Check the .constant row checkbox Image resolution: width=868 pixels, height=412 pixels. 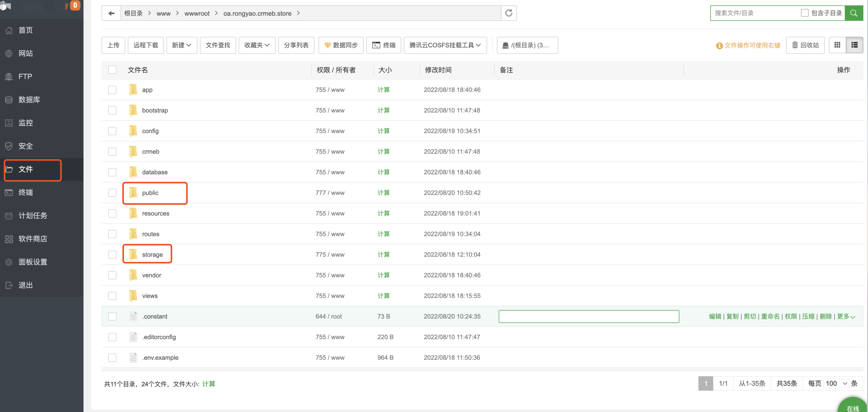[x=112, y=316]
